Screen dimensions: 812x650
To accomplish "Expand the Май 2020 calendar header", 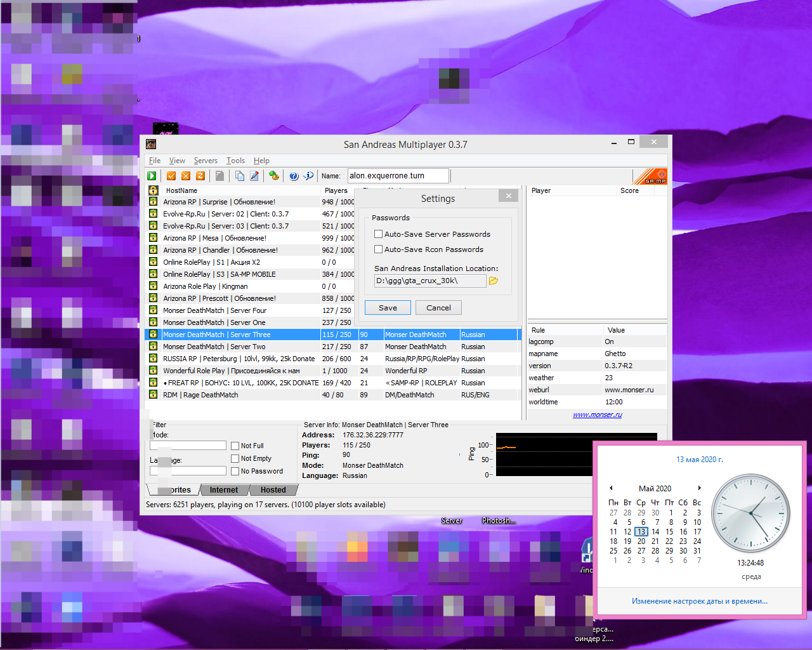I will click(655, 489).
